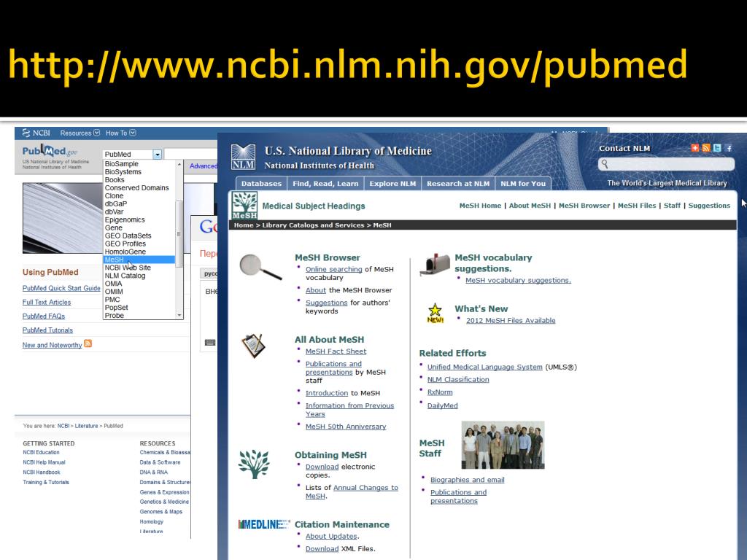Click the Library Catalogs and Services breadcrumb
The width and height of the screenshot is (747, 560).
coord(313,225)
